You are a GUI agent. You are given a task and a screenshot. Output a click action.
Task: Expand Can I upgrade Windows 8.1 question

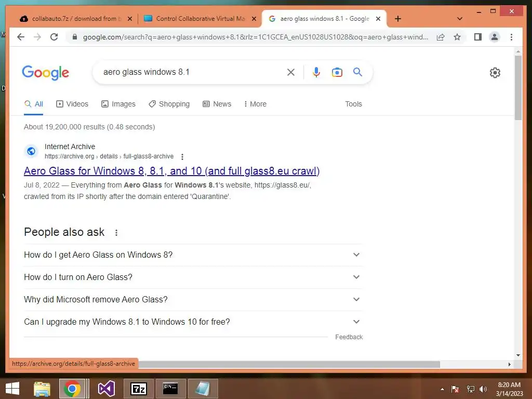click(x=193, y=322)
